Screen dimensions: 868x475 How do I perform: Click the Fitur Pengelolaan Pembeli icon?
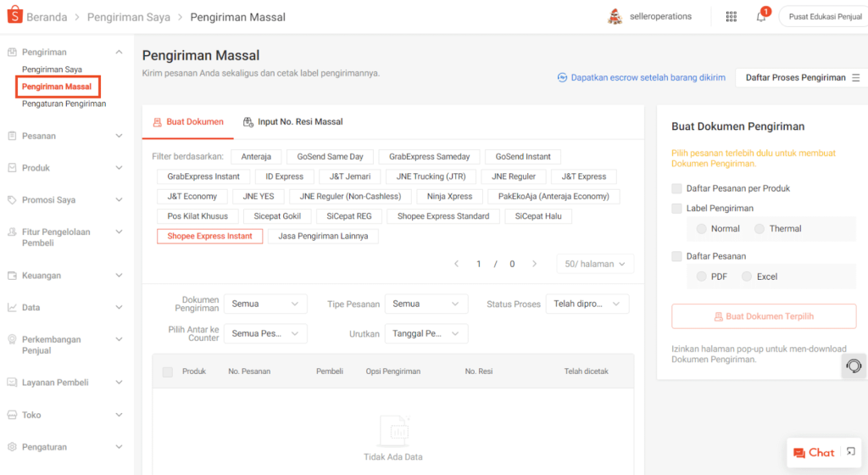(x=12, y=232)
